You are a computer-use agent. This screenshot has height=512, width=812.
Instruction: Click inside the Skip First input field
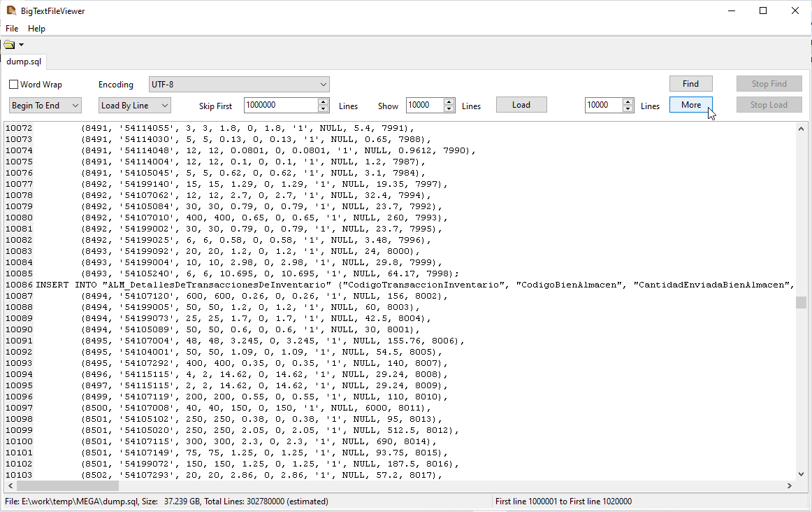280,105
